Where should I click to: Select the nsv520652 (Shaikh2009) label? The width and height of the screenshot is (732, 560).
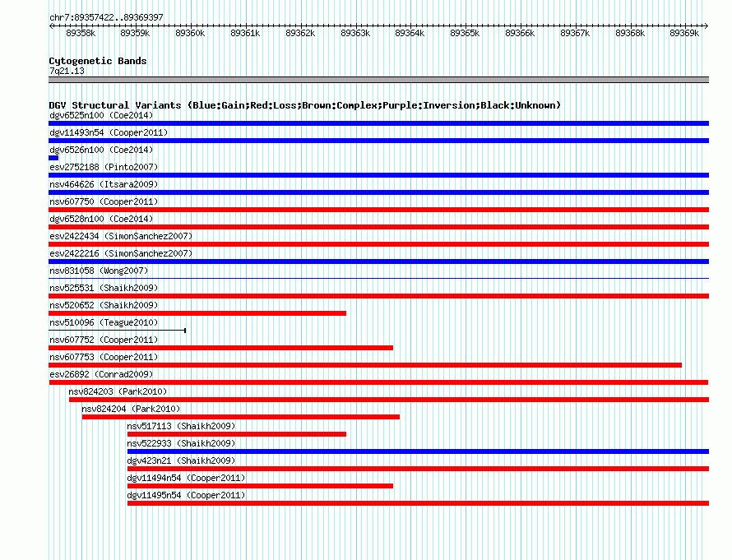[104, 305]
